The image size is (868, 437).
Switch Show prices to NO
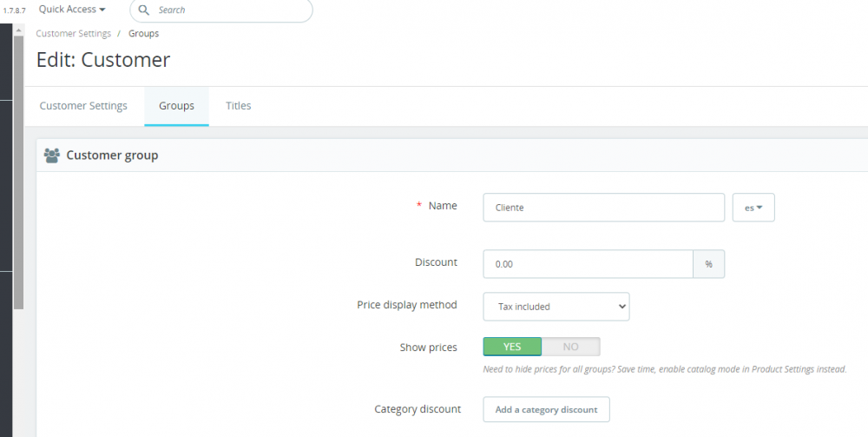pyautogui.click(x=570, y=347)
